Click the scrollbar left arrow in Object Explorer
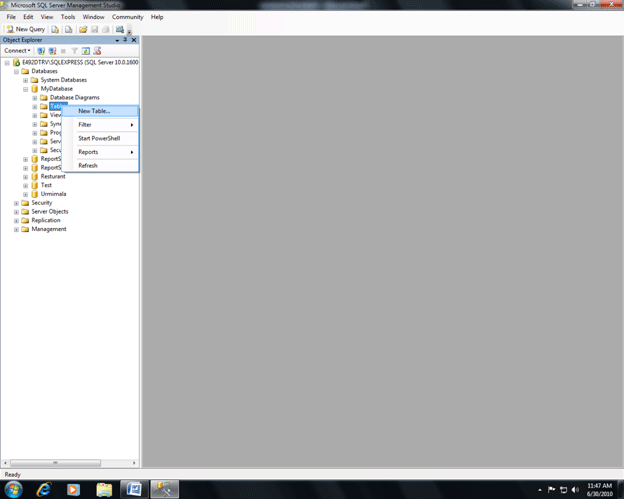This screenshot has height=499, width=624. [x=5, y=463]
